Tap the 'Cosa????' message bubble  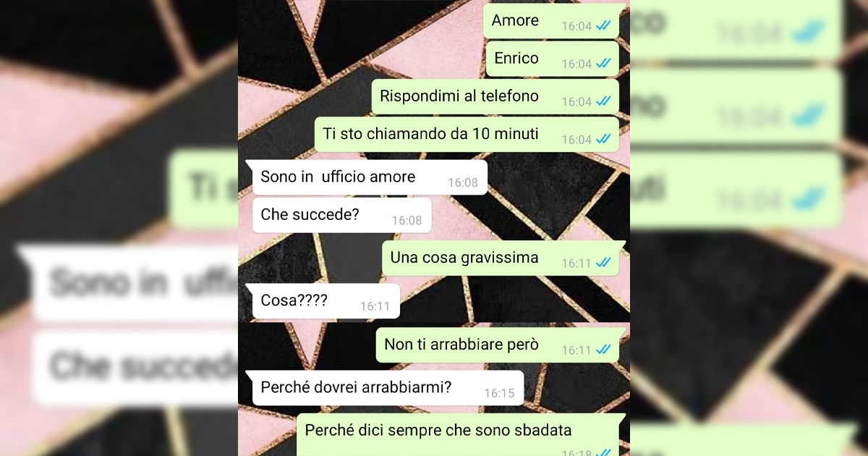(x=325, y=301)
